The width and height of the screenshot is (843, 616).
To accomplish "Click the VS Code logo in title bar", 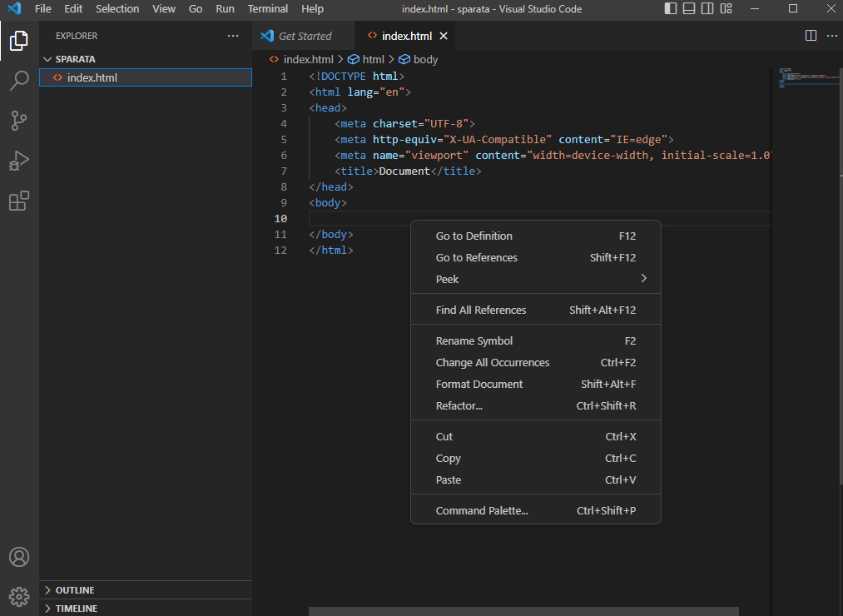I will (14, 8).
